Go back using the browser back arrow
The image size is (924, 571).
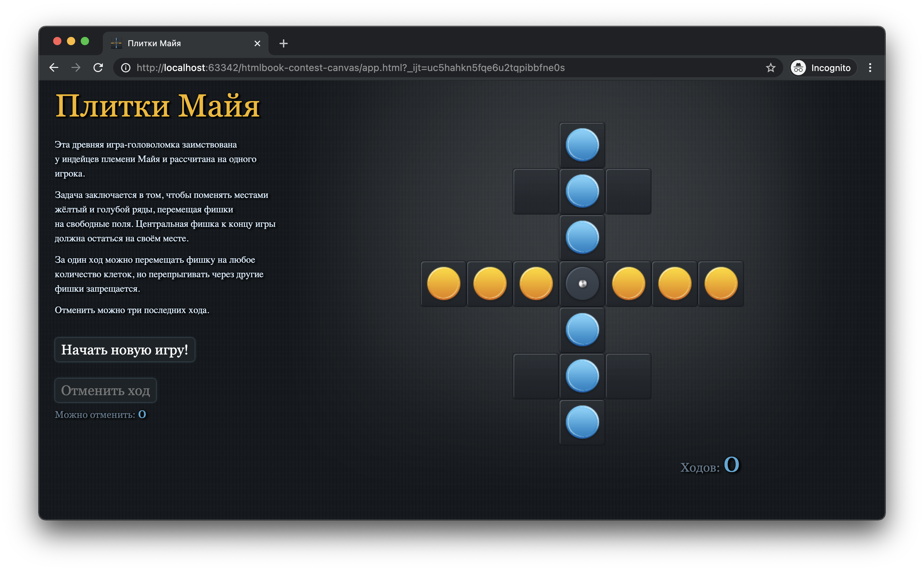[54, 68]
